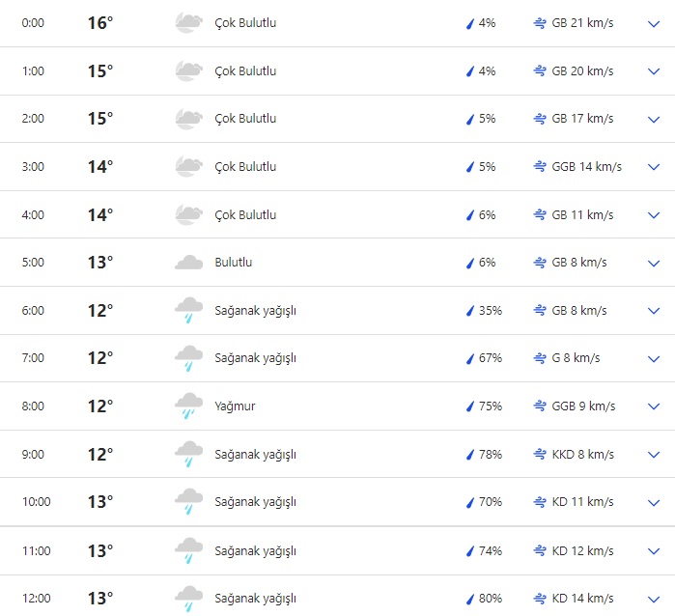The height and width of the screenshot is (616, 675).
Task: Click the Yağmur condition text at 8:00
Action: tap(235, 406)
